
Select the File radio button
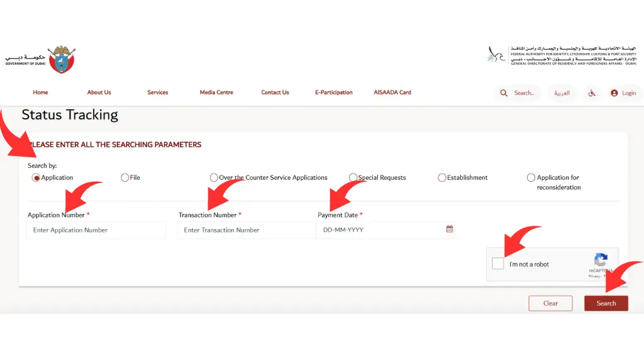(x=125, y=177)
